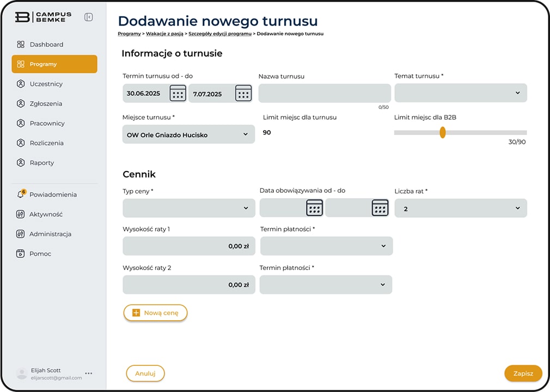Open calendar for price validity end date

380,207
